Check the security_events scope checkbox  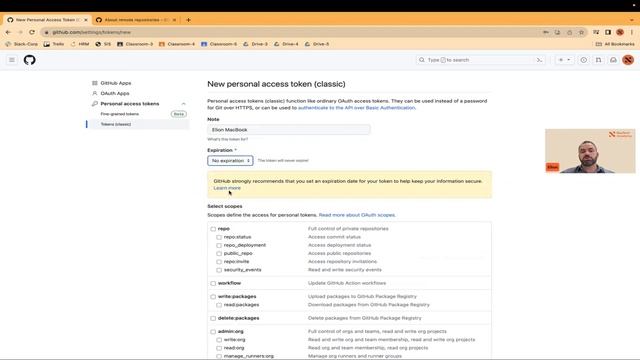(x=219, y=270)
